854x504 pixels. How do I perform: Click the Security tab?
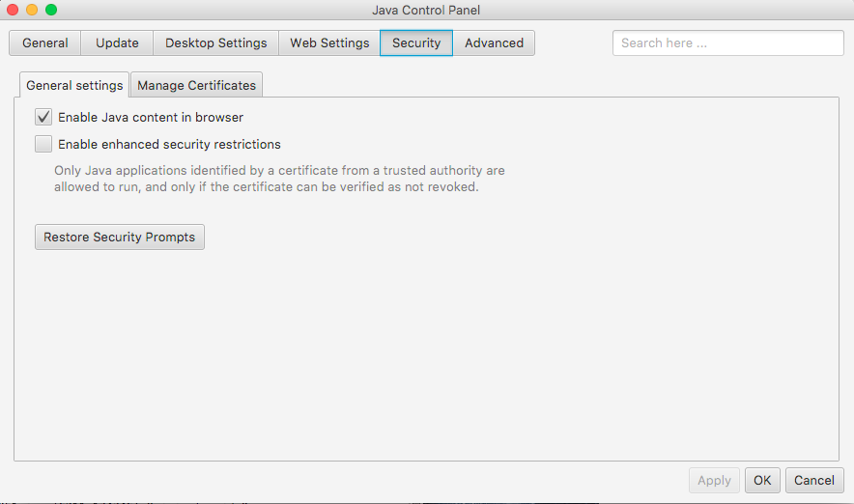[416, 43]
